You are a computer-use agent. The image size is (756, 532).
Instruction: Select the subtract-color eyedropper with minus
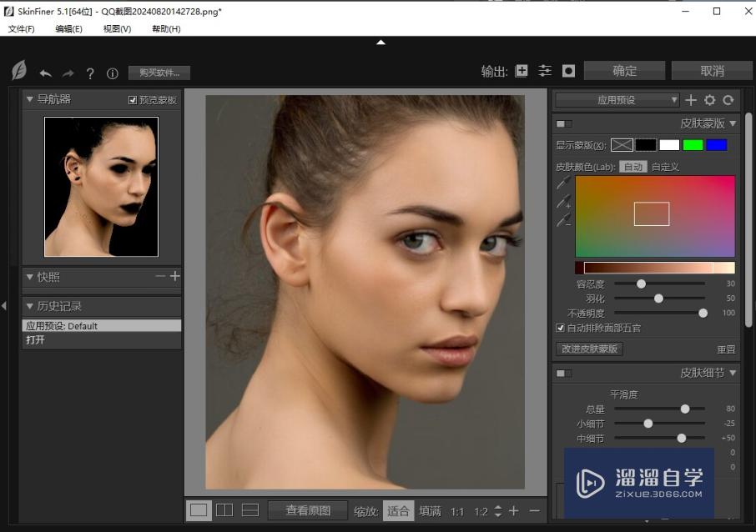(x=564, y=220)
